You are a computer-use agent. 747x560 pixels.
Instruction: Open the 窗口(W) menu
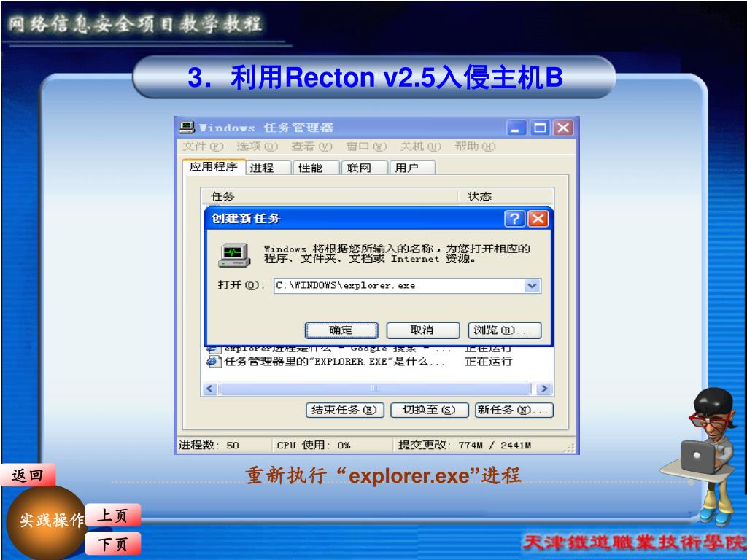pos(366,147)
